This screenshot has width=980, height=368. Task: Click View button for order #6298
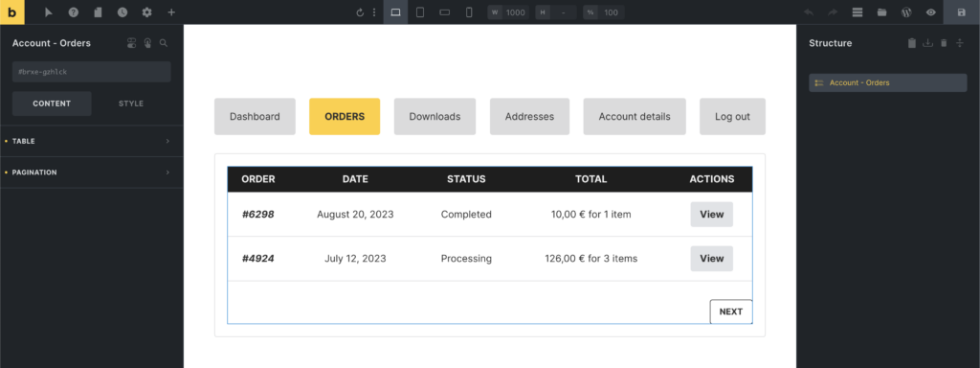click(712, 214)
